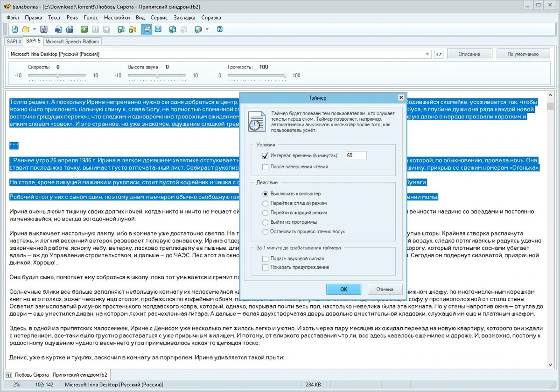
Task: Switch to Microsoft Speech Platform tab
Action: pyautogui.click(x=72, y=41)
